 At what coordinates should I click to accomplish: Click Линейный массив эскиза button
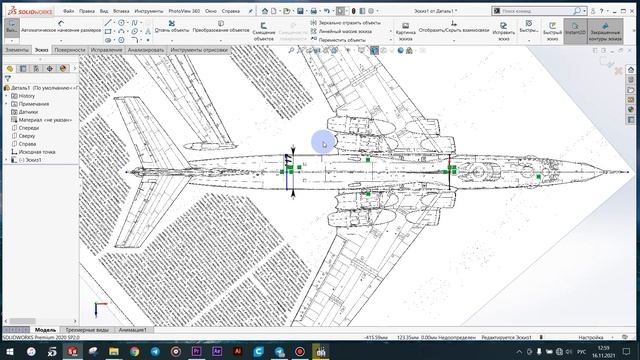click(341, 31)
